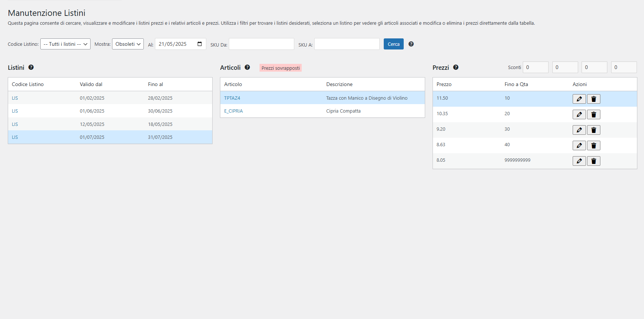Open help icon next to Cerca button
Viewport: 644px width, 319px height.
point(411,44)
